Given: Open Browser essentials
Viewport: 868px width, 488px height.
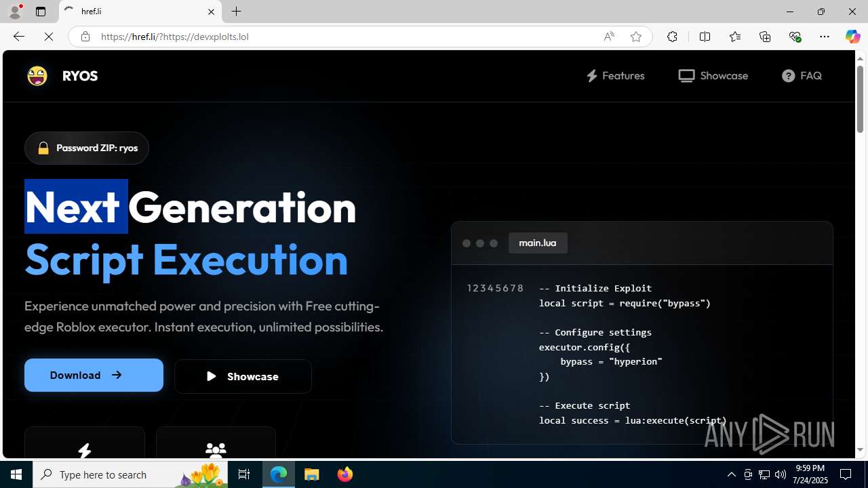Looking at the screenshot, I should (x=795, y=37).
